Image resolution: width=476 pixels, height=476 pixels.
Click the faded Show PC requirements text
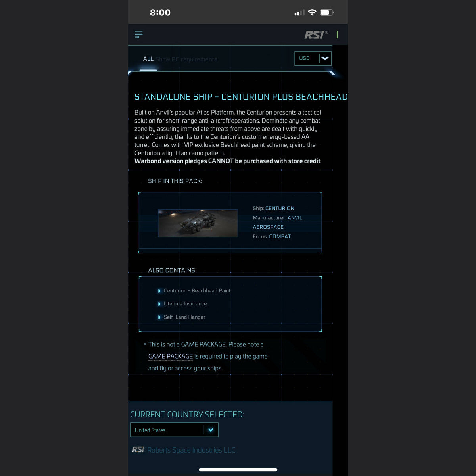[186, 59]
